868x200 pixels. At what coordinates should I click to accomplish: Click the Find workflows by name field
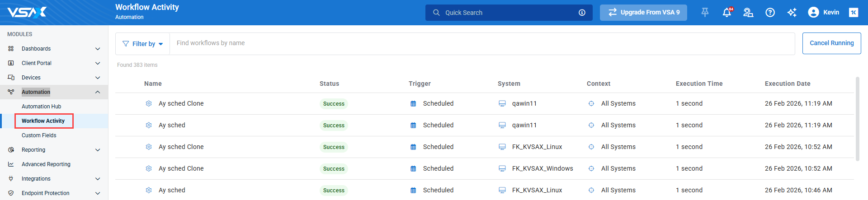(481, 43)
